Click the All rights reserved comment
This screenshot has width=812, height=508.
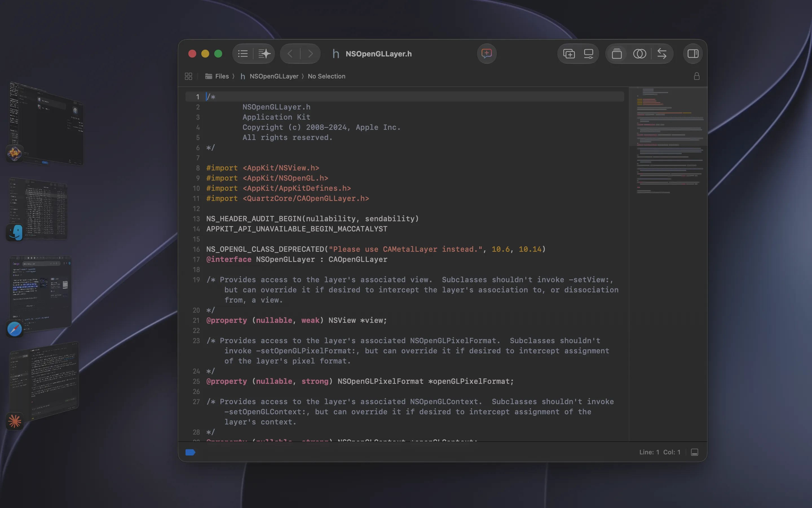pos(287,137)
